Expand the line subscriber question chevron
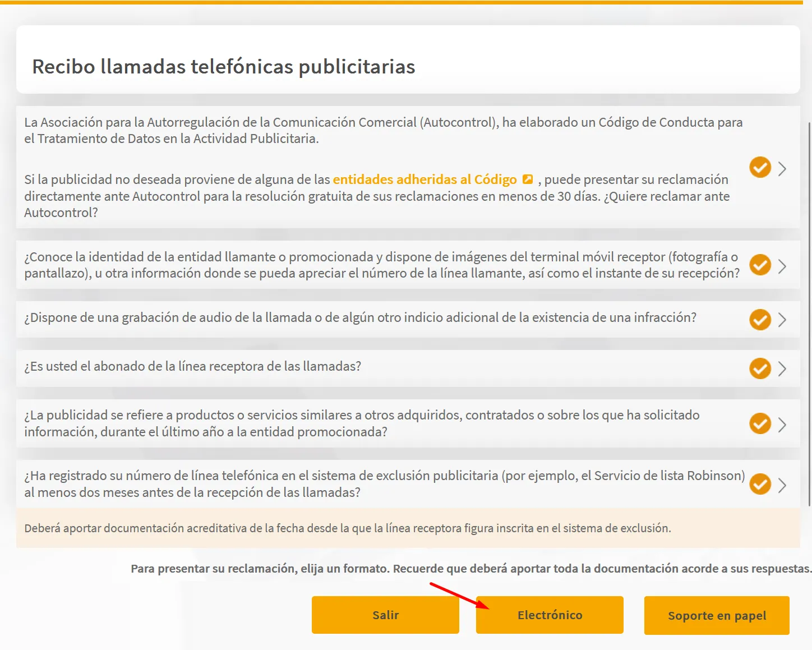 tap(782, 368)
